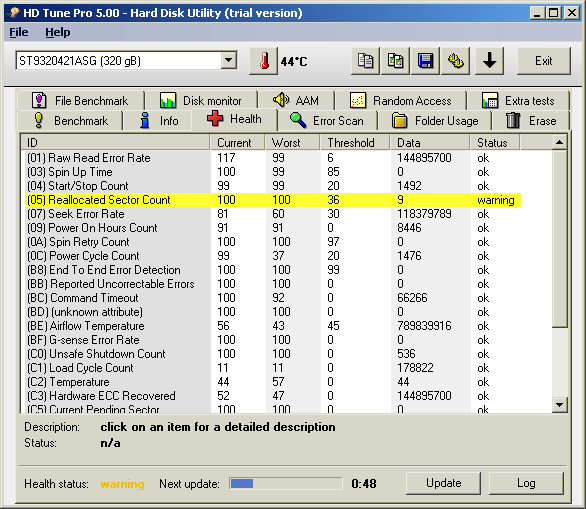Image resolution: width=586 pixels, height=509 pixels.
Task: Open the Random Access tab
Action: click(x=401, y=101)
